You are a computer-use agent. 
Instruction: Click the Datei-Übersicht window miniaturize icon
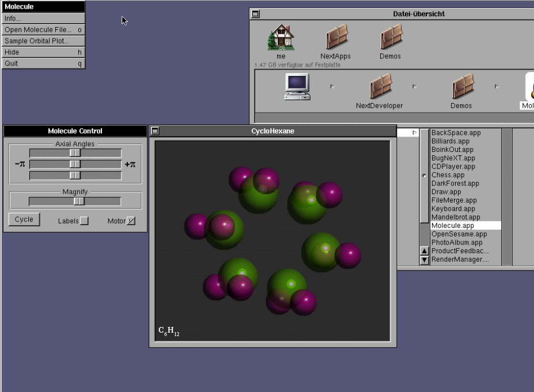point(256,14)
